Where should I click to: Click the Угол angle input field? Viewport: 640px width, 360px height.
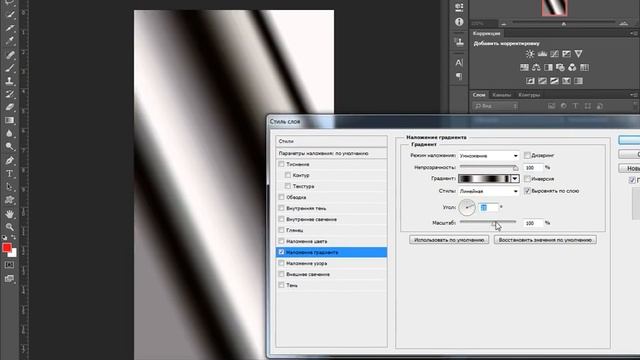pos(489,207)
